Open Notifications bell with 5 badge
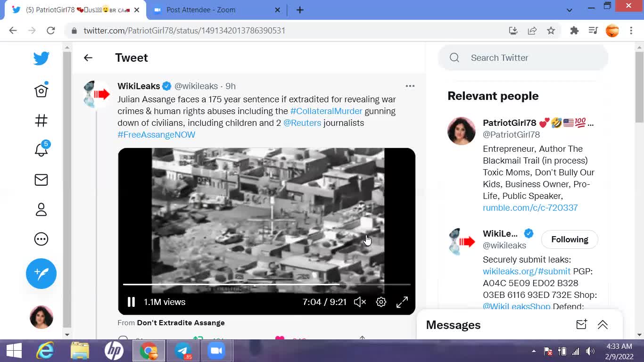 pos(41,149)
